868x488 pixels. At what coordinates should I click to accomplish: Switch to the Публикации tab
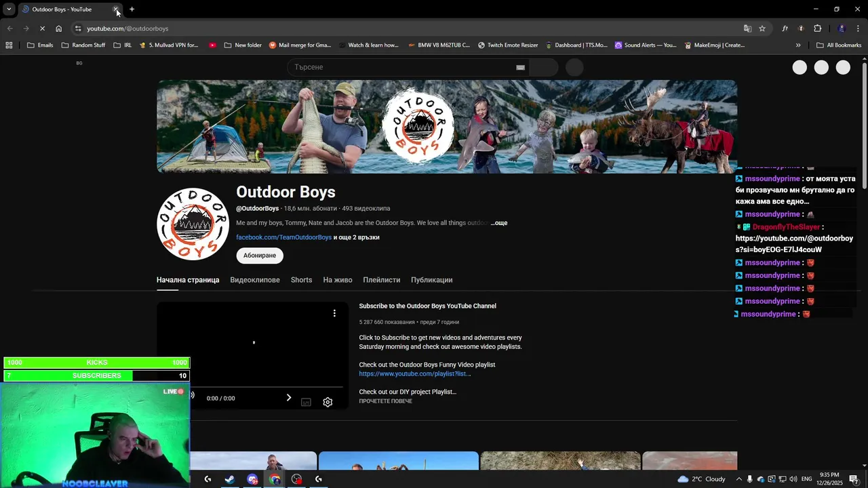coord(431,280)
